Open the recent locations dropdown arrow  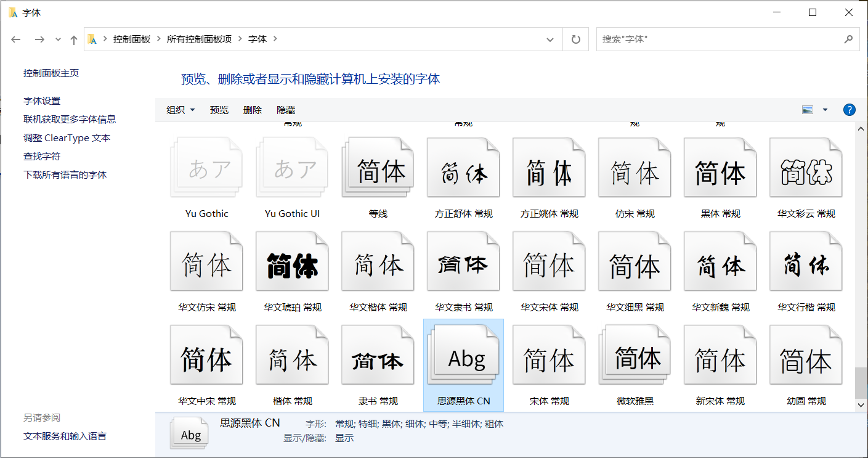pos(59,39)
